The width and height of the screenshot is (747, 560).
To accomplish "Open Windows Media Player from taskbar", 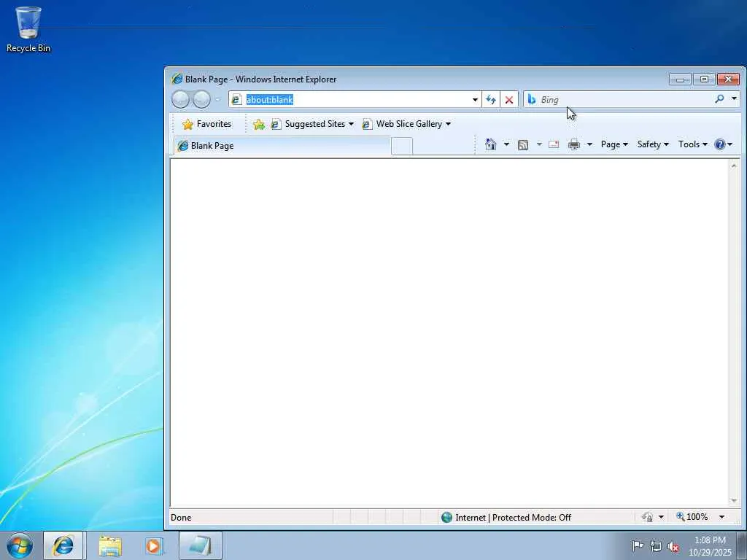I will click(154, 545).
